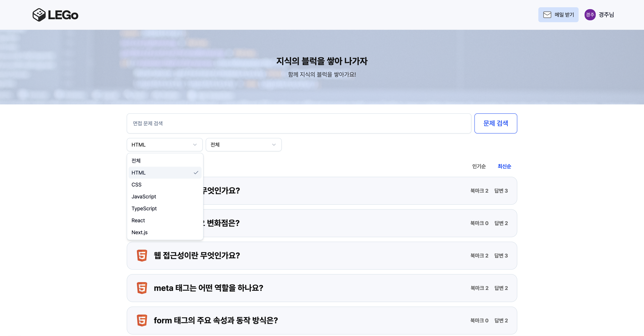The height and width of the screenshot is (336, 644).
Task: Click HTML5 icon on form 태그 question
Action: pyautogui.click(x=142, y=320)
